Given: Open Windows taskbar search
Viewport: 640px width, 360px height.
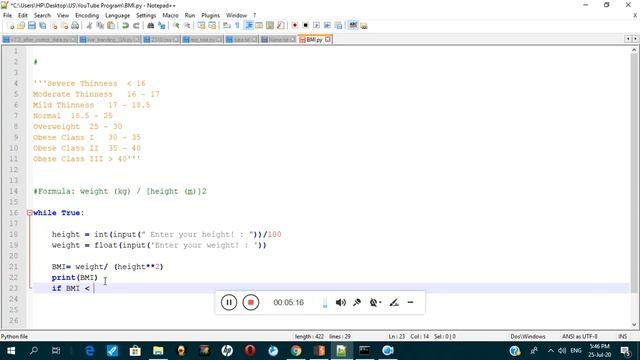Looking at the screenshot, I should click(34, 351).
